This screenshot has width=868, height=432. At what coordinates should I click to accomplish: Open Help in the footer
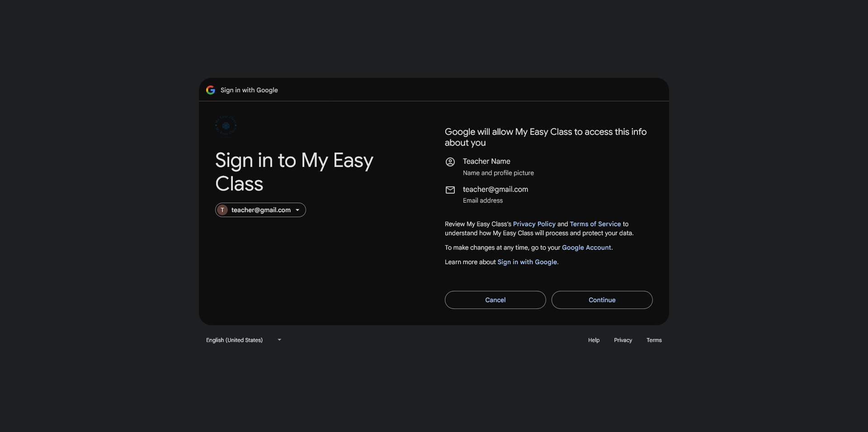594,340
